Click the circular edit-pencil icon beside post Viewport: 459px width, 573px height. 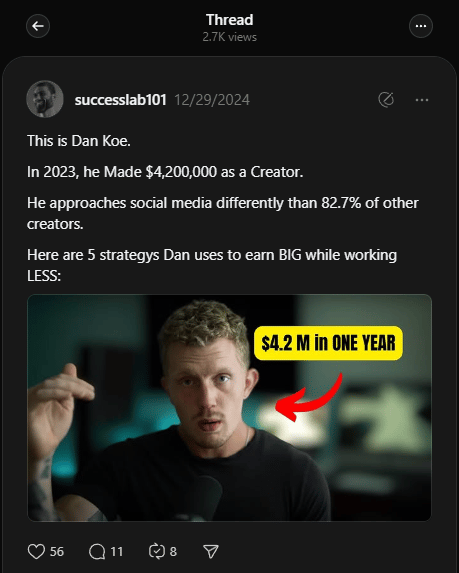386,99
